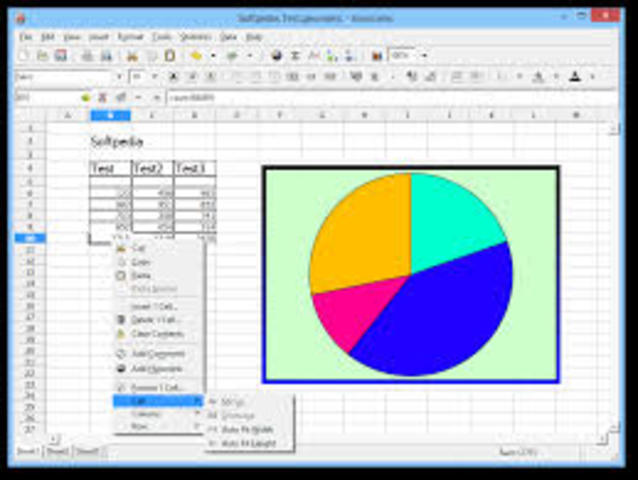Accept the formula entry with the green button

point(85,98)
